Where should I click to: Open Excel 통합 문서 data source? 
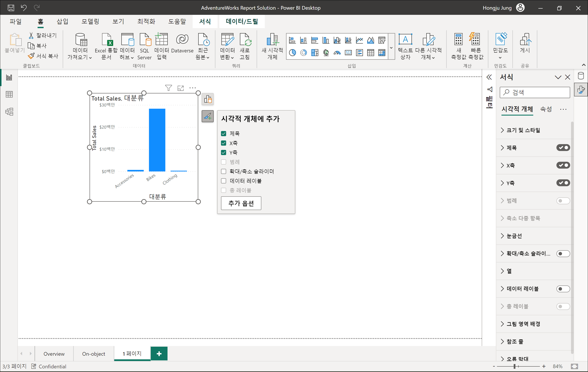pos(106,46)
